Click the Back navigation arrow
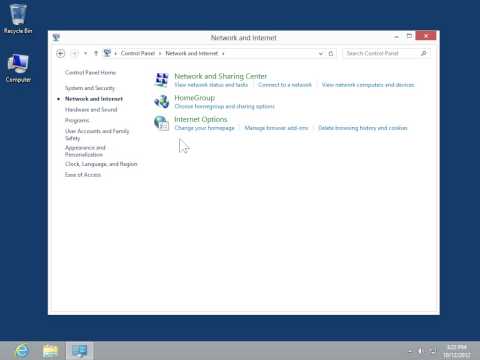Viewport: 480px width, 360px height. coord(60,53)
